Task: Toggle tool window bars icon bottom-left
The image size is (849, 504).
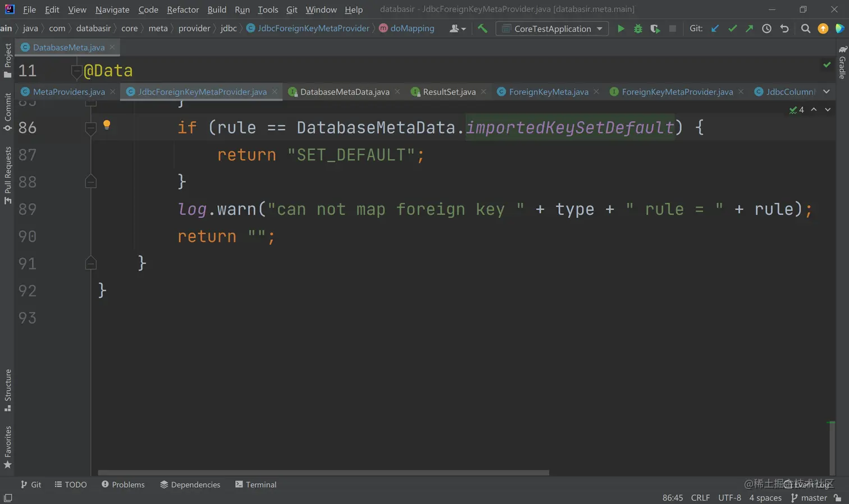Action: [x=8, y=498]
